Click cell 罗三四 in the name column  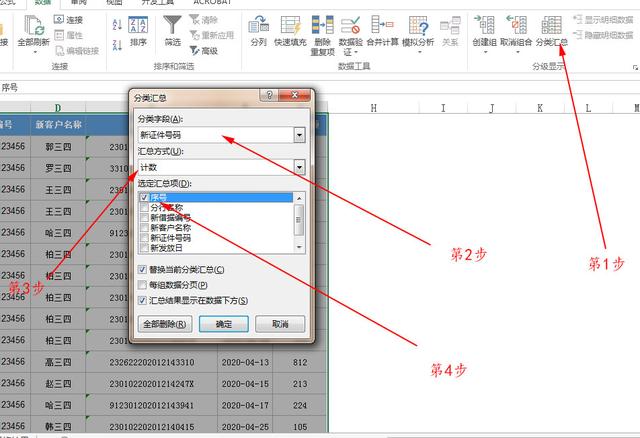58,168
